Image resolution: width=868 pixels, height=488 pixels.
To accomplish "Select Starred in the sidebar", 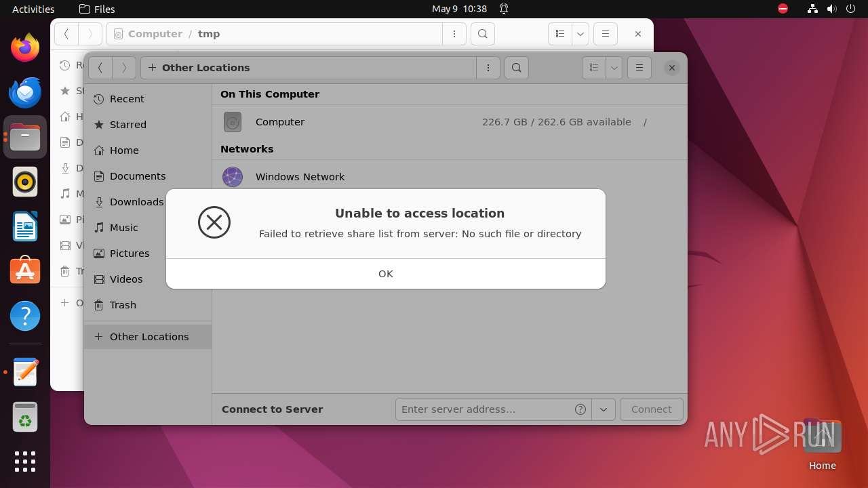I will coord(148,125).
